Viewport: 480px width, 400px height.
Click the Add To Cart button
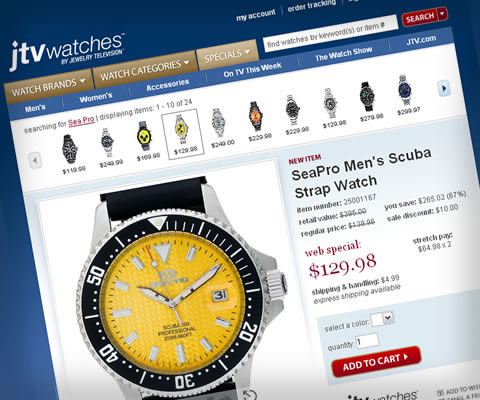(376, 361)
